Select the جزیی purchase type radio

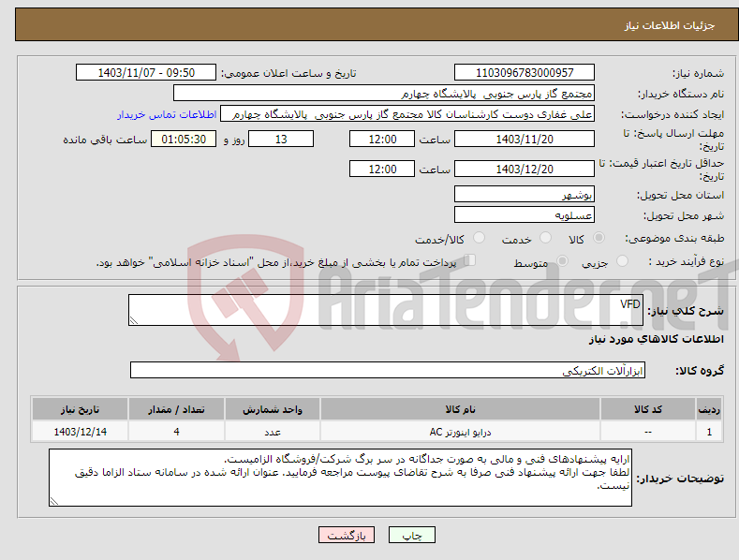622,260
